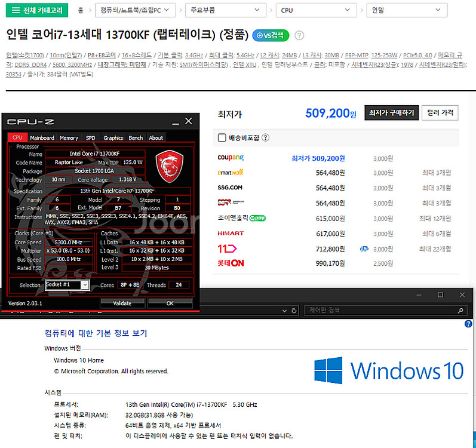Expand the CPU category dropdown
Screen dimensions: 476x448
coord(316,10)
